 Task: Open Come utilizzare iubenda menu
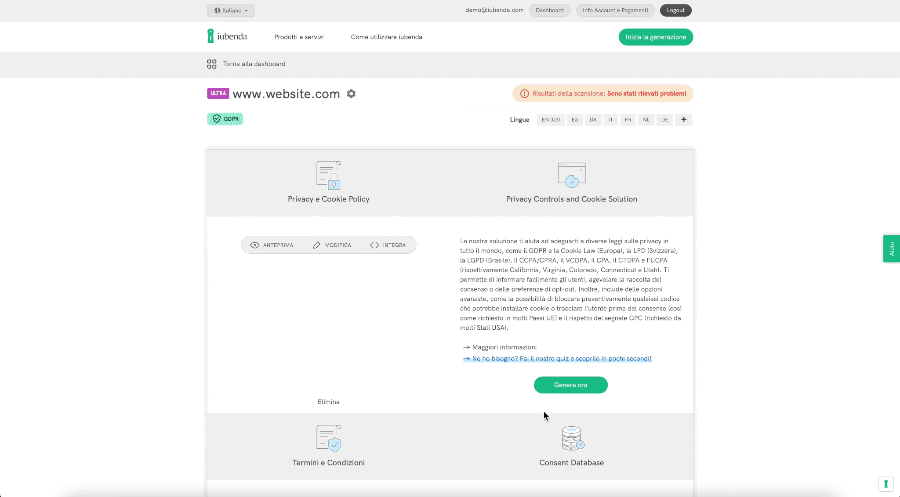pyautogui.click(x=386, y=37)
